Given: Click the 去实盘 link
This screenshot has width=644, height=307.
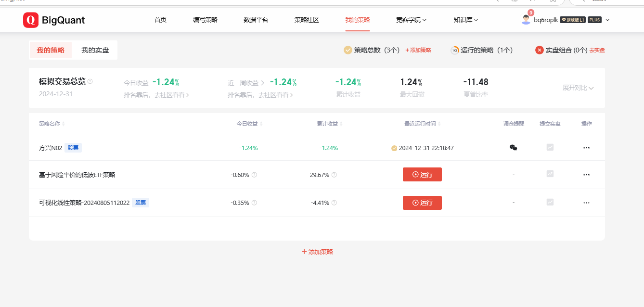Looking at the screenshot, I should pos(597,50).
